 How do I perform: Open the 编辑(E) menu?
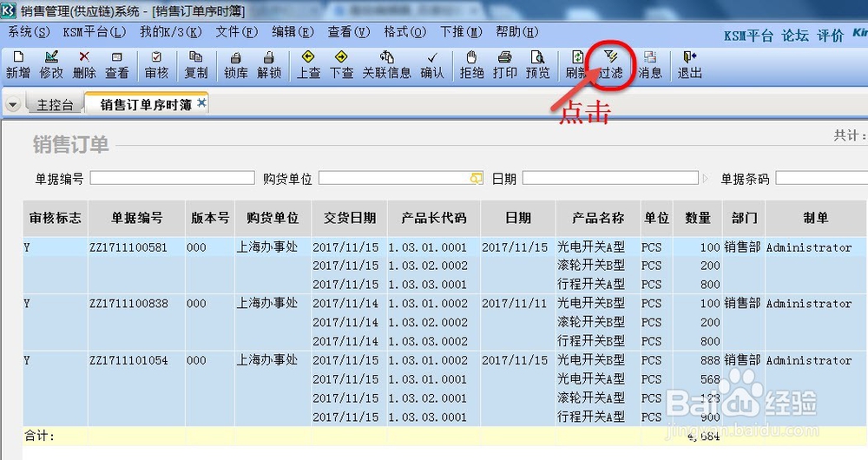(x=293, y=32)
